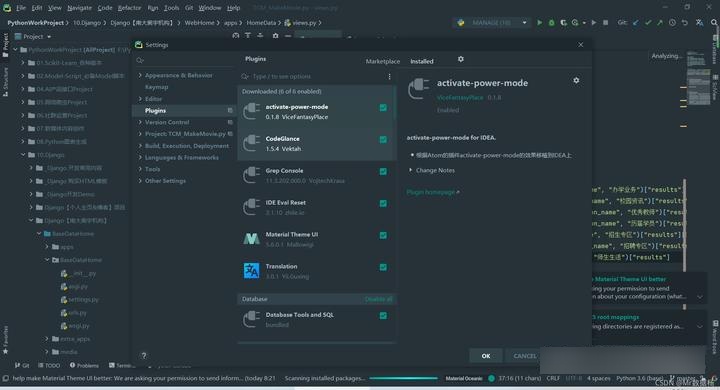
Task: Expand Appearance & Behavior settings section
Action: 140,75
